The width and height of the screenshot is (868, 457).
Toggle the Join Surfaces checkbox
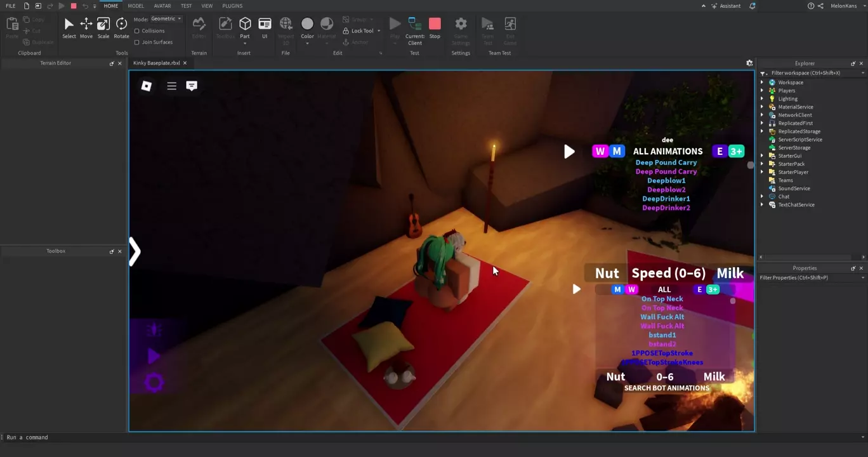pos(137,43)
